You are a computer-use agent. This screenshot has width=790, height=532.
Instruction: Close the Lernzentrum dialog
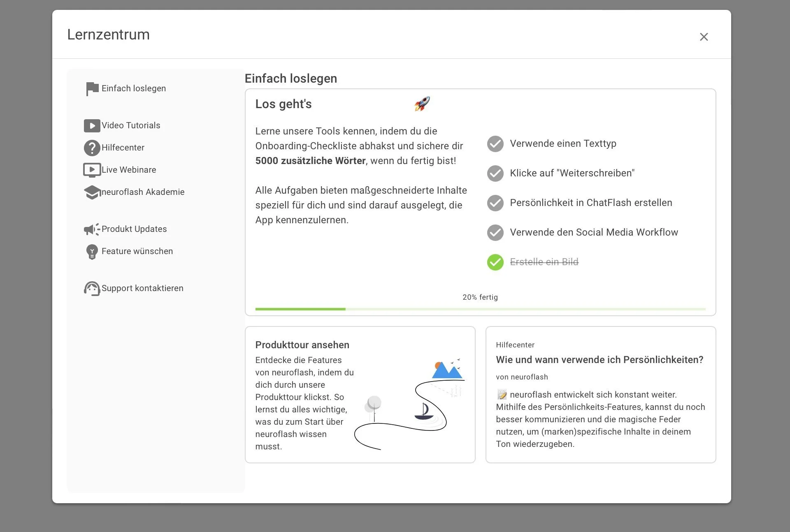point(704,37)
